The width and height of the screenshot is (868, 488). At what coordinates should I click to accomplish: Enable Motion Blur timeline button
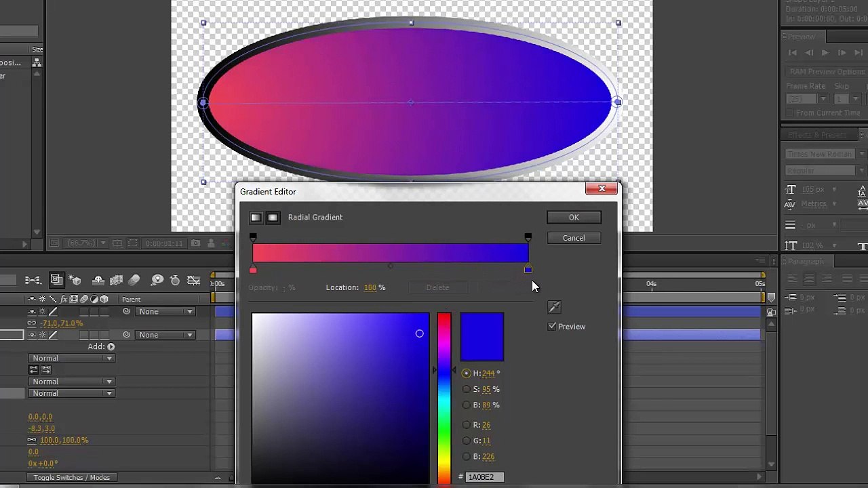coord(134,280)
